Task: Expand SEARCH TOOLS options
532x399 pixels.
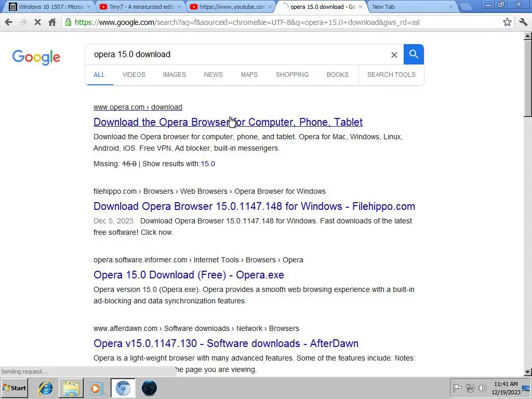Action: click(391, 75)
